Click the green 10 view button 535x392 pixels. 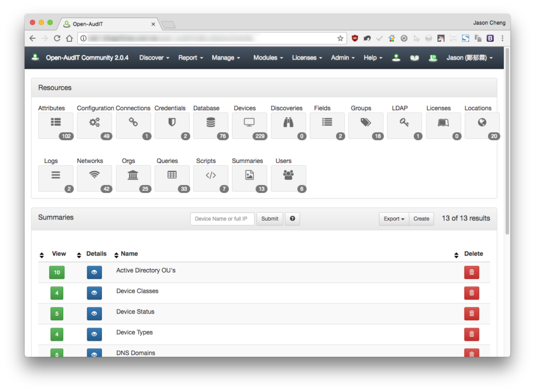click(56, 272)
